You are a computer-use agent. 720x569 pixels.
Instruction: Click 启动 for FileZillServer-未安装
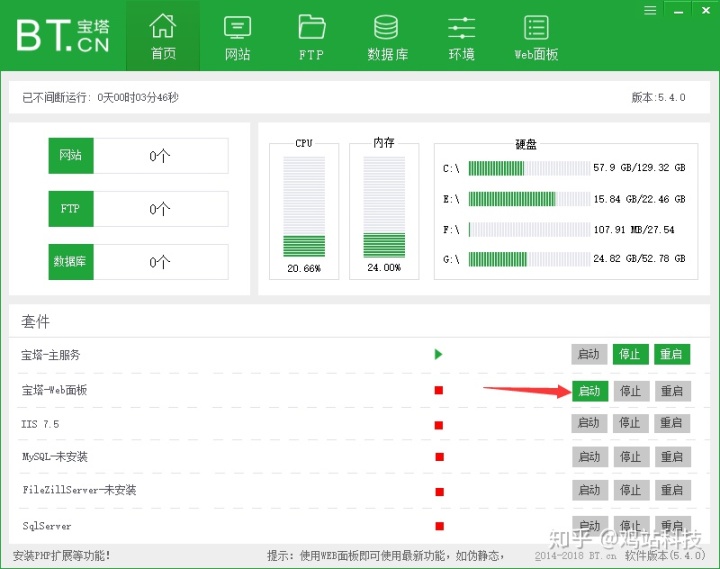click(x=590, y=490)
